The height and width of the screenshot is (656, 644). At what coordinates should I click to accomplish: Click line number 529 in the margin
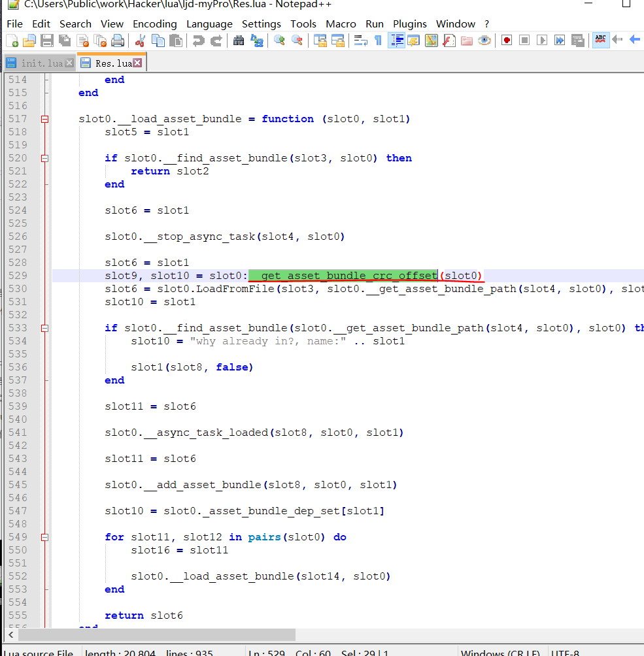pyautogui.click(x=18, y=276)
